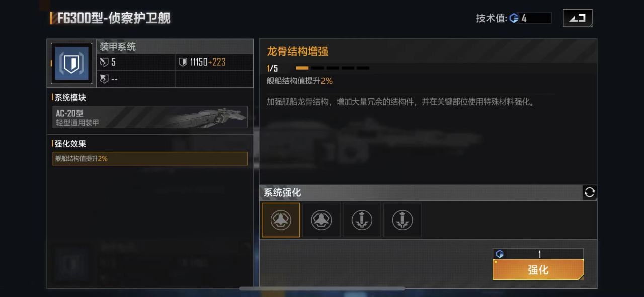Click the back arrow icon at top right
Image resolution: width=644 pixels, height=297 pixels.
coord(578,18)
